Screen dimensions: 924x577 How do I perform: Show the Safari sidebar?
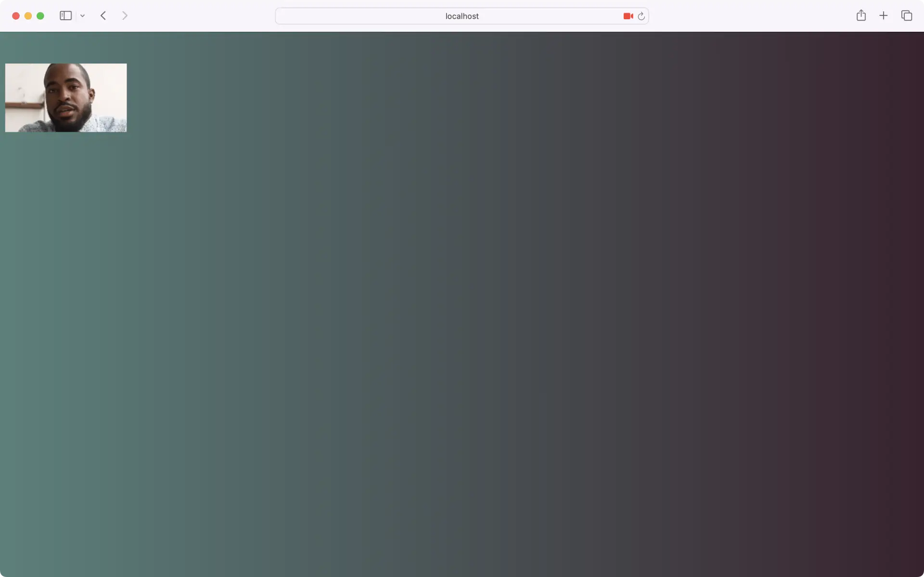(65, 16)
